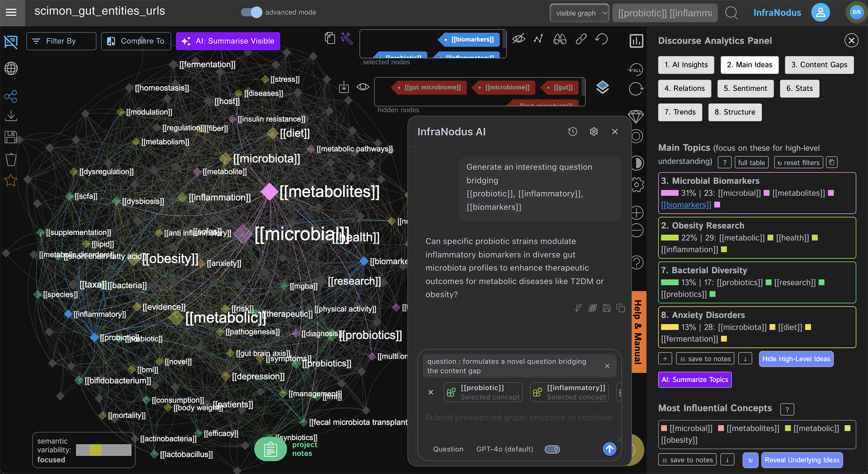This screenshot has height=474, width=868.
Task: Select the 4. Relations tab
Action: pyautogui.click(x=684, y=89)
